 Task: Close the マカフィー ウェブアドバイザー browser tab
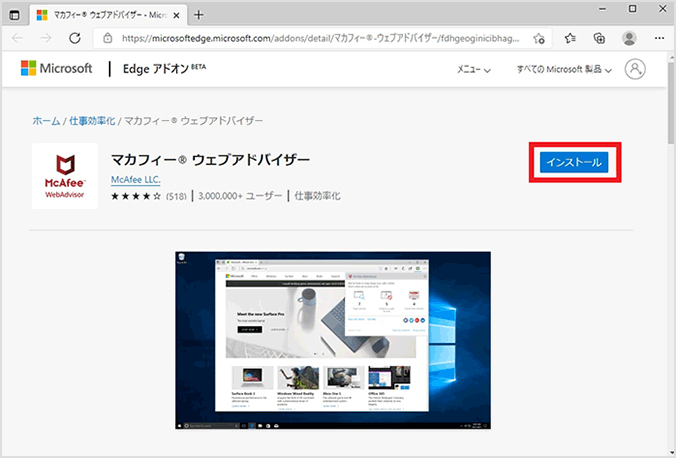176,16
